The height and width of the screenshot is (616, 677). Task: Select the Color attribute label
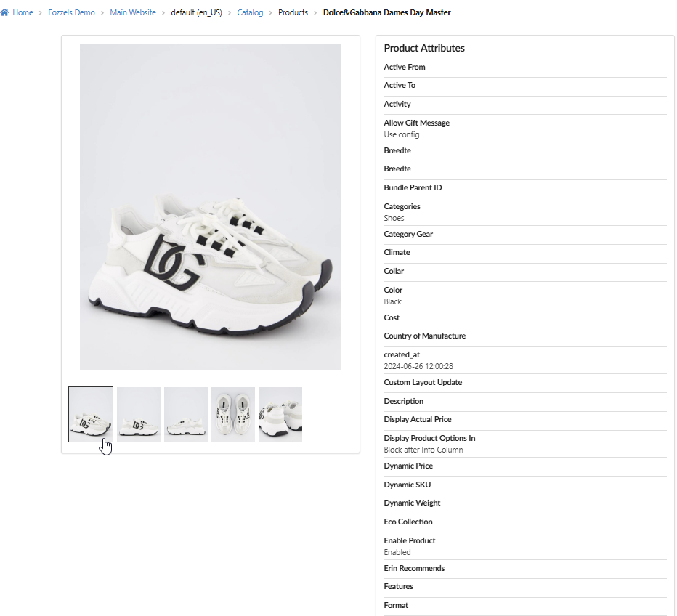393,290
